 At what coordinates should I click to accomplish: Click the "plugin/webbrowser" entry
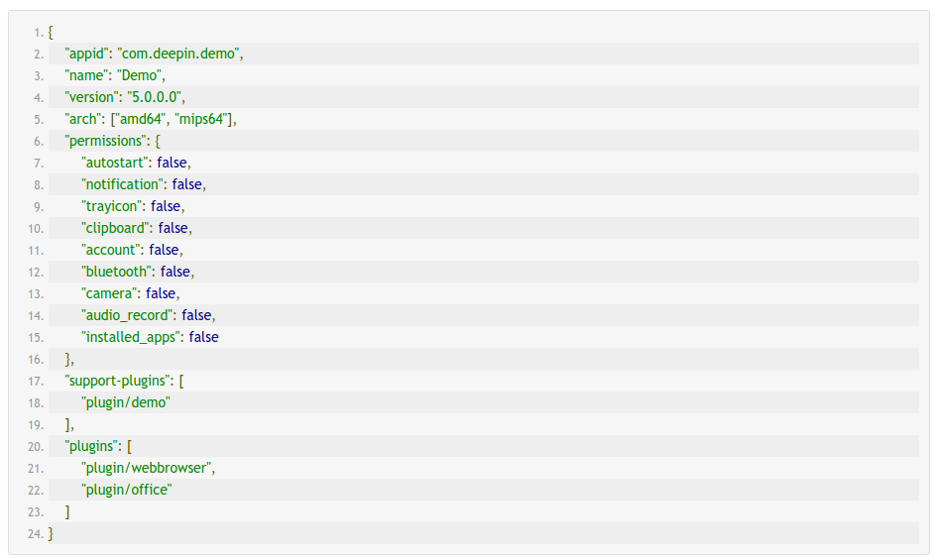[x=147, y=468]
